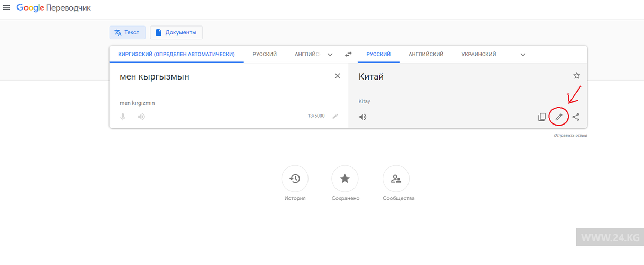This screenshot has height=265, width=644.
Task: Open handwriting input pencil in source box
Action: coord(335,116)
